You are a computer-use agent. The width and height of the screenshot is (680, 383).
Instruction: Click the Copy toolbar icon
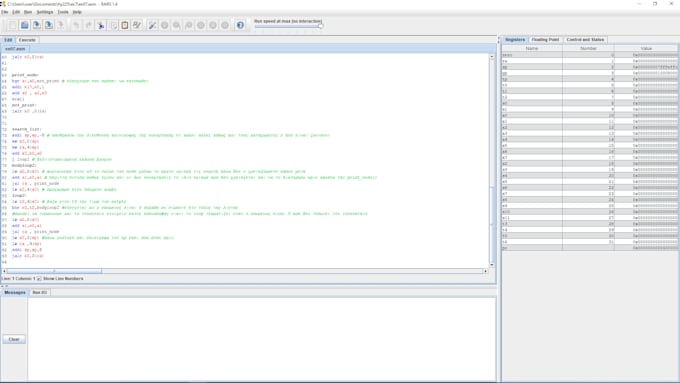113,25
